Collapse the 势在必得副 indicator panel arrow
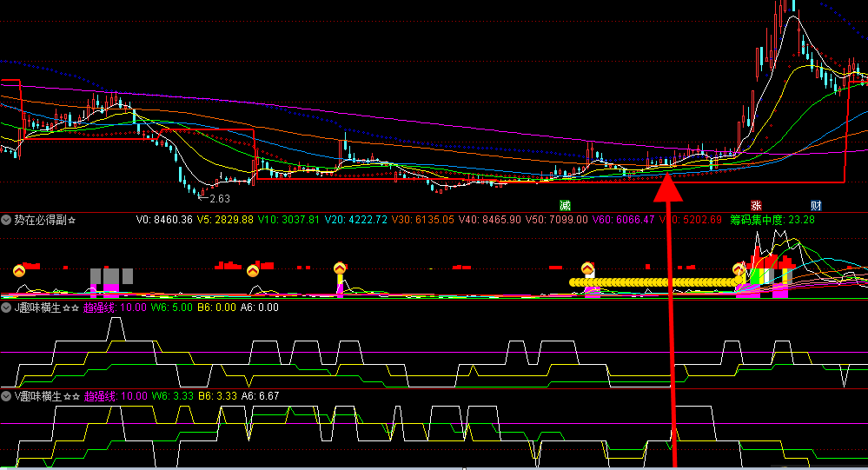The width and height of the screenshot is (868, 470). pos(6,220)
